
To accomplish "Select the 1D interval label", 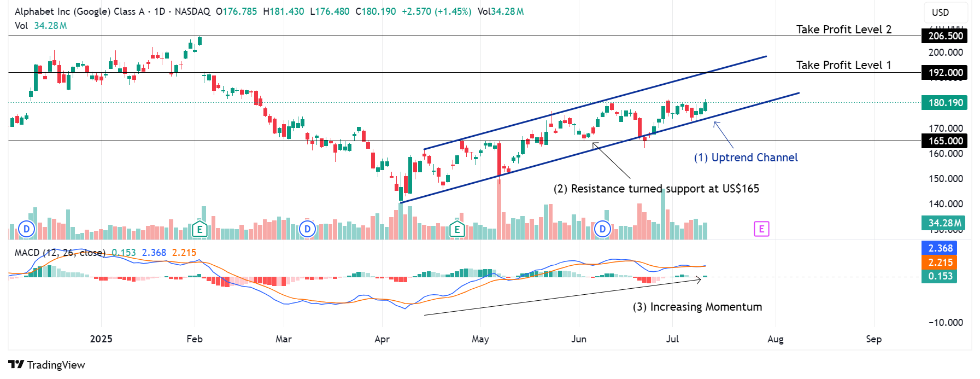I will [159, 11].
